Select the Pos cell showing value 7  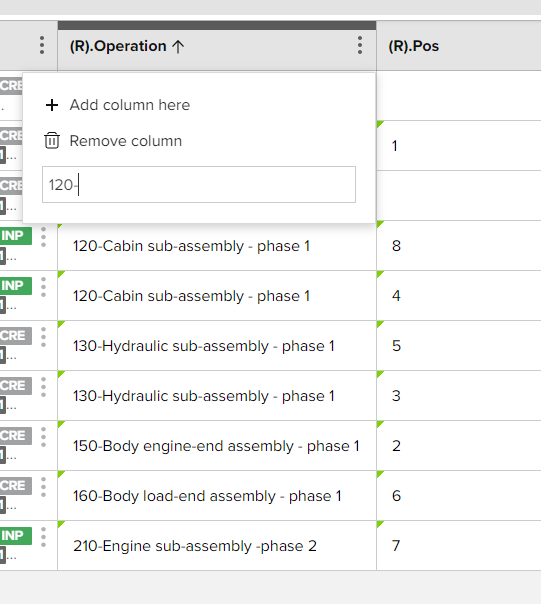(x=459, y=545)
